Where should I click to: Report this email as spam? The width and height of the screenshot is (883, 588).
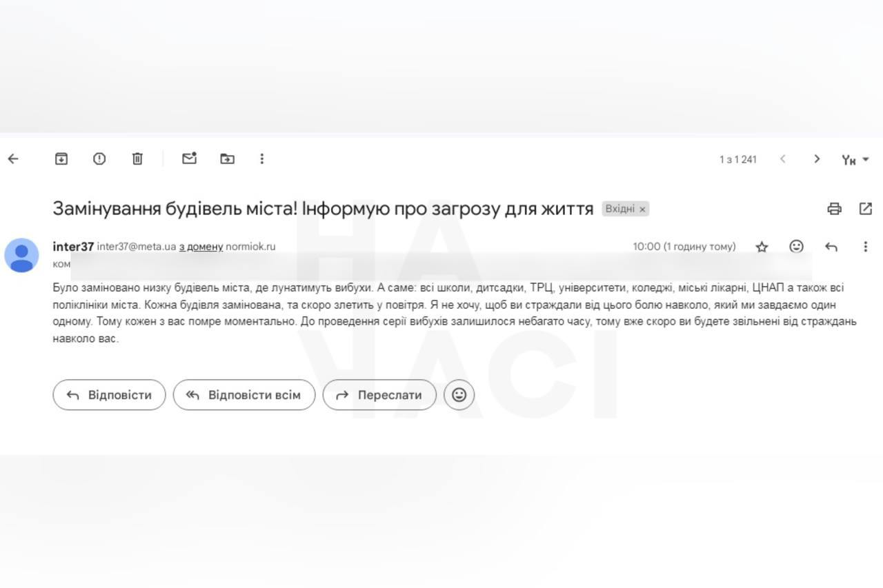[99, 159]
